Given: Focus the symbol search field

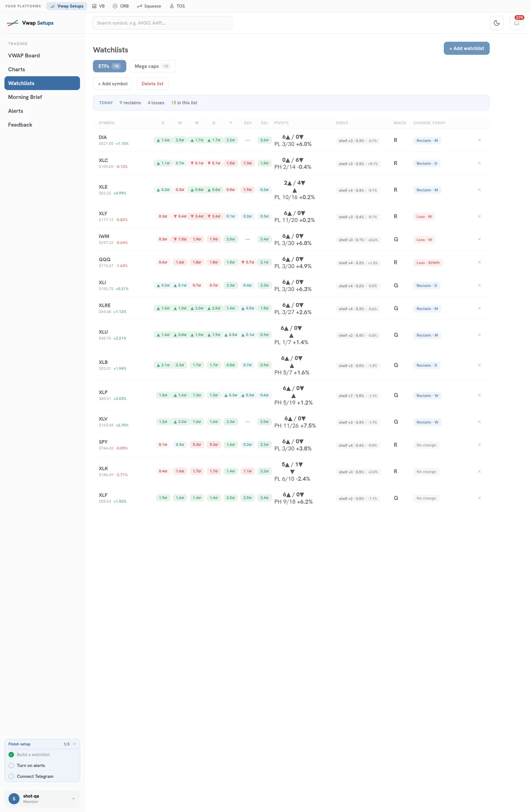Looking at the screenshot, I should tap(162, 23).
